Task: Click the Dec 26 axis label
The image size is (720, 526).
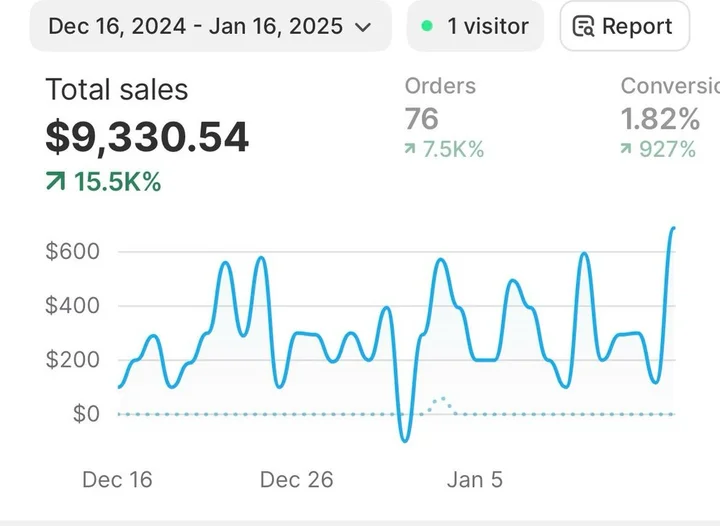Action: pos(297,480)
